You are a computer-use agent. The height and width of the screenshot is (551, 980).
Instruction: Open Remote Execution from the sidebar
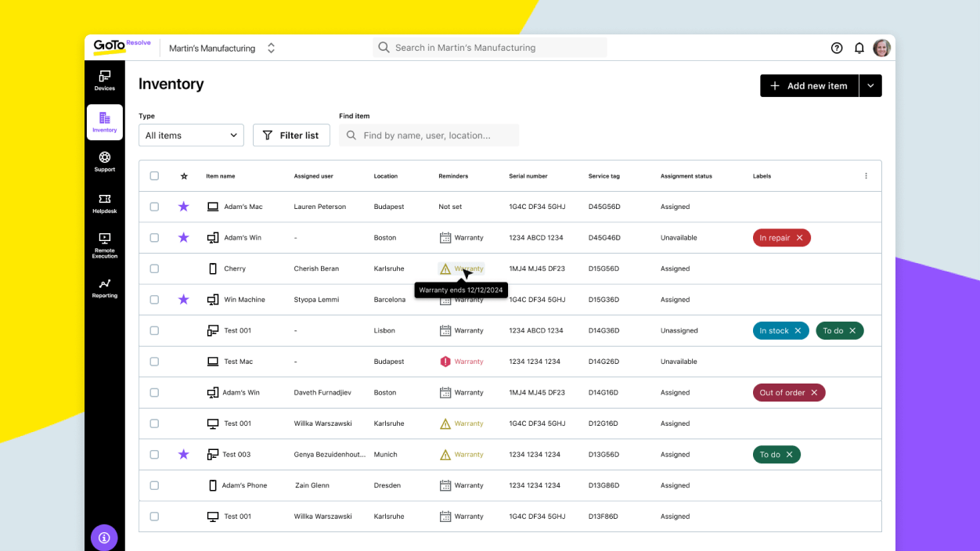tap(104, 244)
